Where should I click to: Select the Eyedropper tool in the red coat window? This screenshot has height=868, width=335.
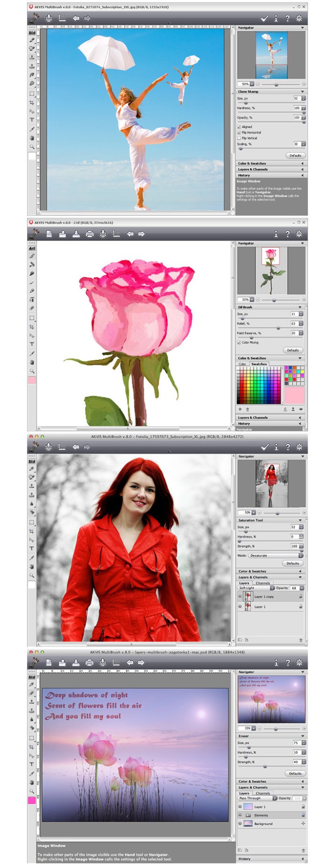[32, 558]
